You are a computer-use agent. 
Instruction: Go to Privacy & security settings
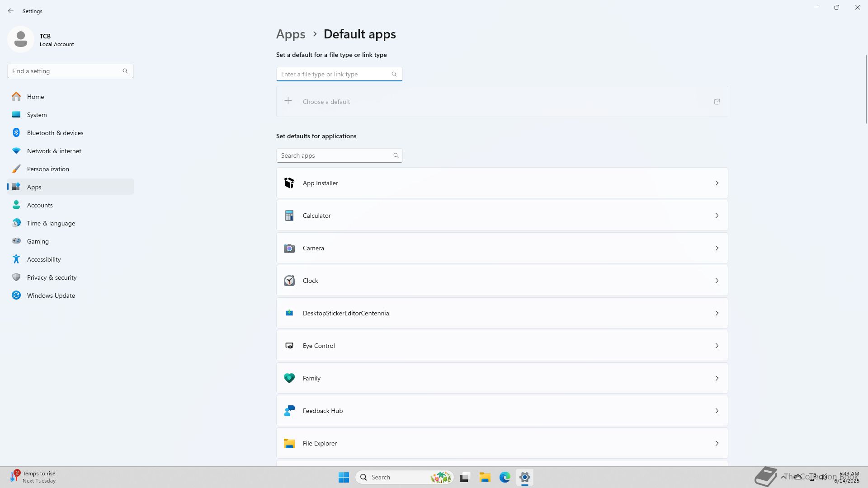(52, 277)
